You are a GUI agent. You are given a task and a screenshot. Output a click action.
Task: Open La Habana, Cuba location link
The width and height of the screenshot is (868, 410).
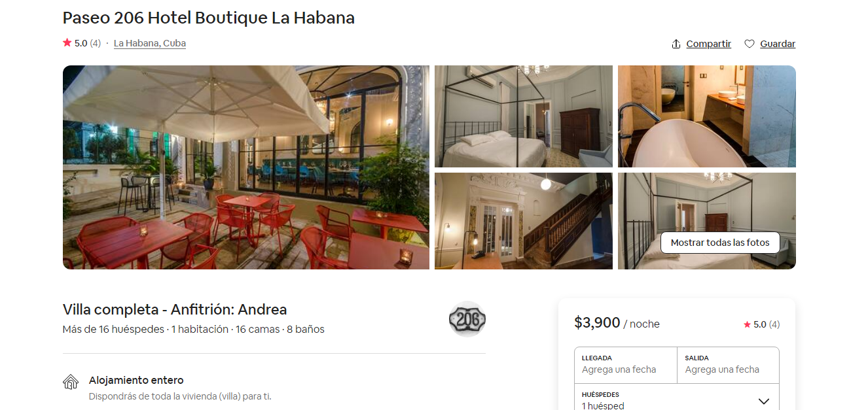[x=150, y=43]
